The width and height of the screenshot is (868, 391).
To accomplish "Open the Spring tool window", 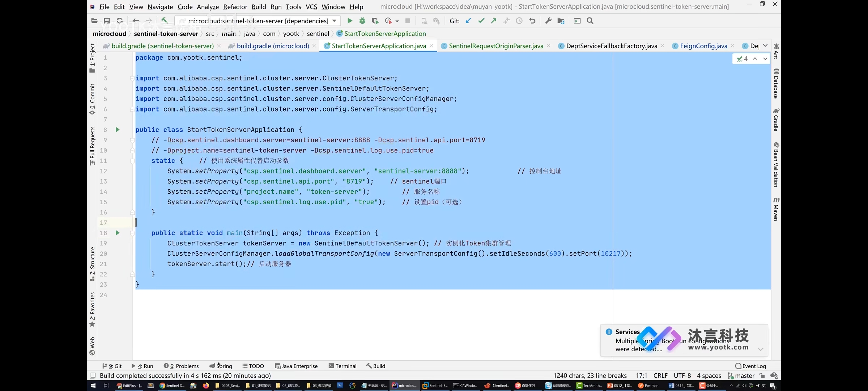I will click(x=221, y=366).
